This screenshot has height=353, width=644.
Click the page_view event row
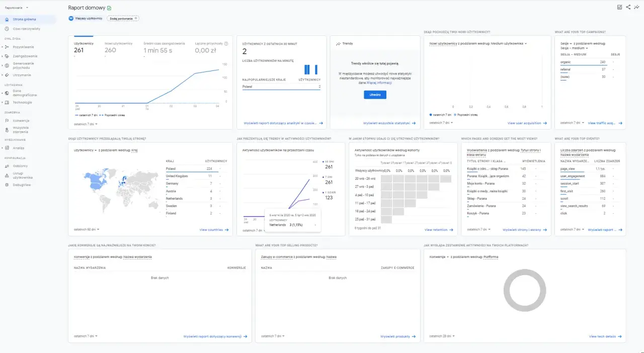pyautogui.click(x=590, y=168)
